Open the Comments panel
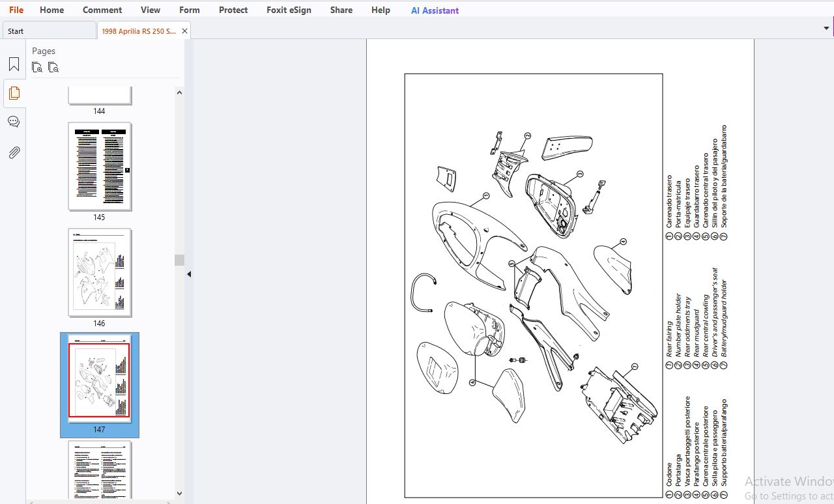Viewport: 834px width, 504px height. coord(14,122)
